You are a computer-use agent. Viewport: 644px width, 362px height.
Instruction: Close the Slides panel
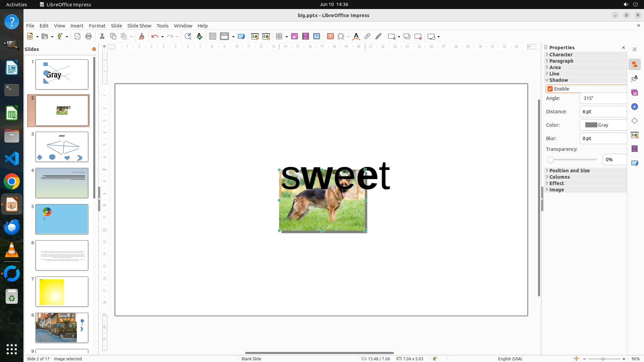[x=94, y=49]
